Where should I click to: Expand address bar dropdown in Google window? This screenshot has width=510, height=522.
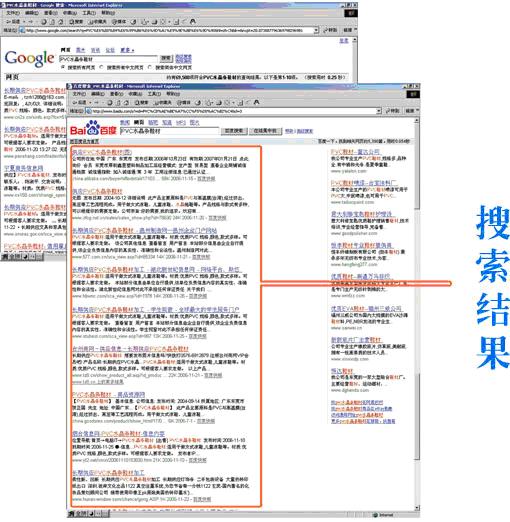316,30
